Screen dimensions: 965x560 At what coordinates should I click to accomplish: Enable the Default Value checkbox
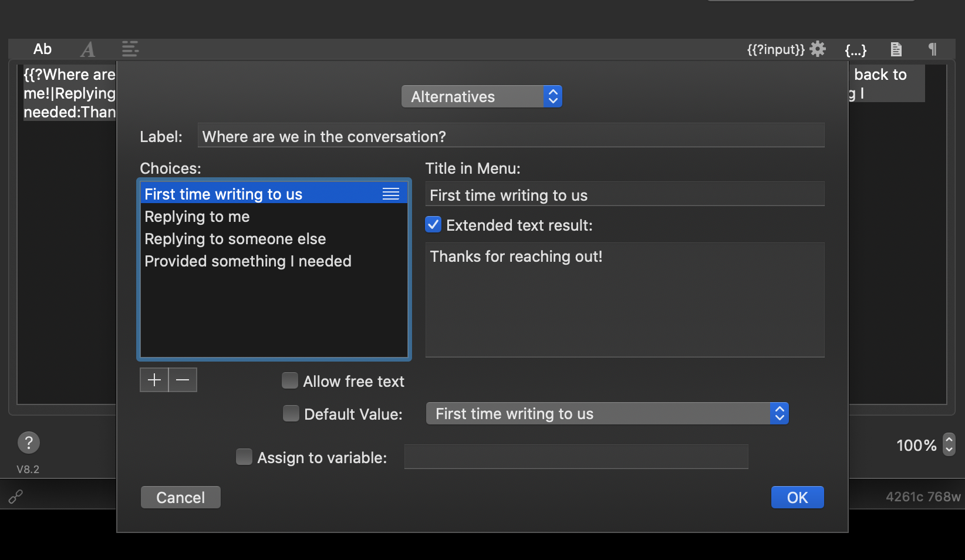(x=291, y=414)
